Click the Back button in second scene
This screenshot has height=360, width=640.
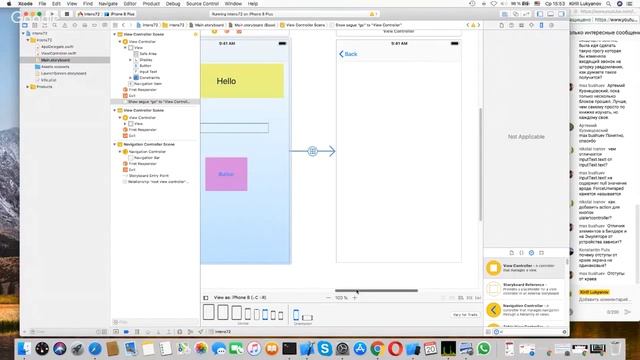pos(348,54)
